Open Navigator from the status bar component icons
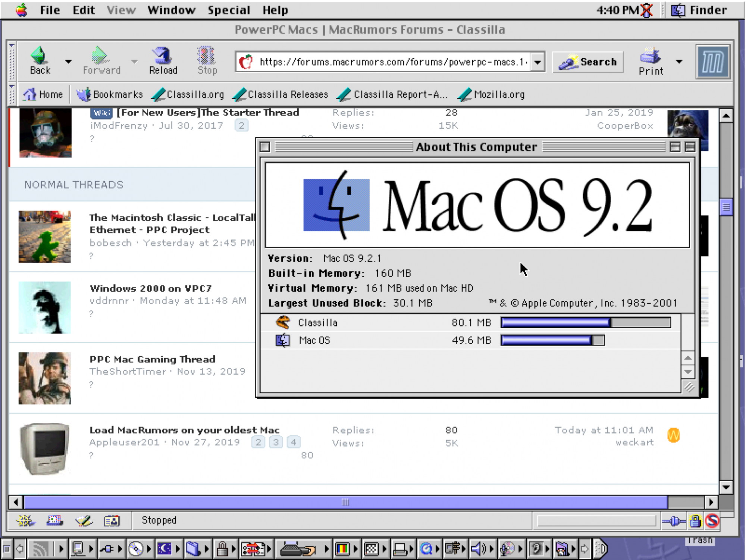 (26, 520)
